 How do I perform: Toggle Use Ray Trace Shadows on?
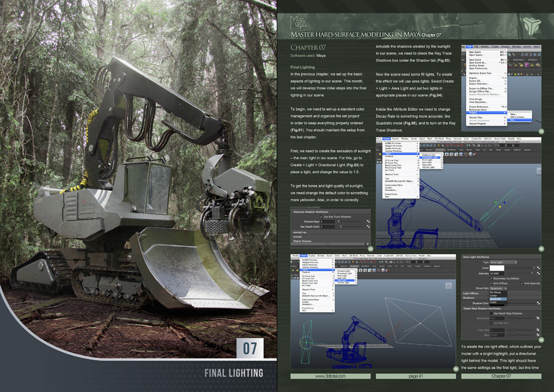tap(321, 217)
